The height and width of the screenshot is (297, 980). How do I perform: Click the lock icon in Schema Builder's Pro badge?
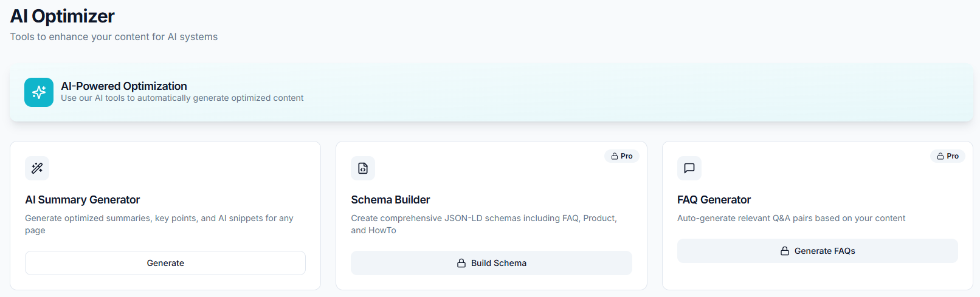pos(615,156)
